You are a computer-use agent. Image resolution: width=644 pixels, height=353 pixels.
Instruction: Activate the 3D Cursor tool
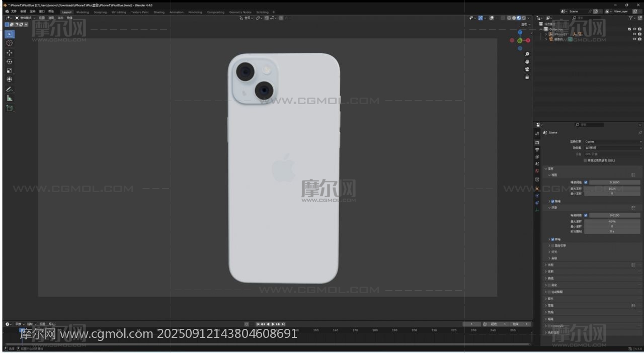click(10, 43)
